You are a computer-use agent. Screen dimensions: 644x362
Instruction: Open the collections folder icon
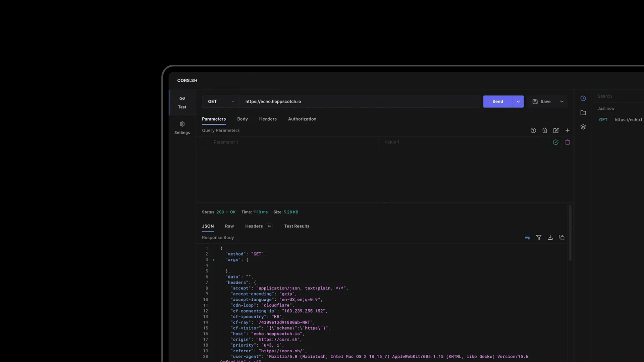point(583,113)
